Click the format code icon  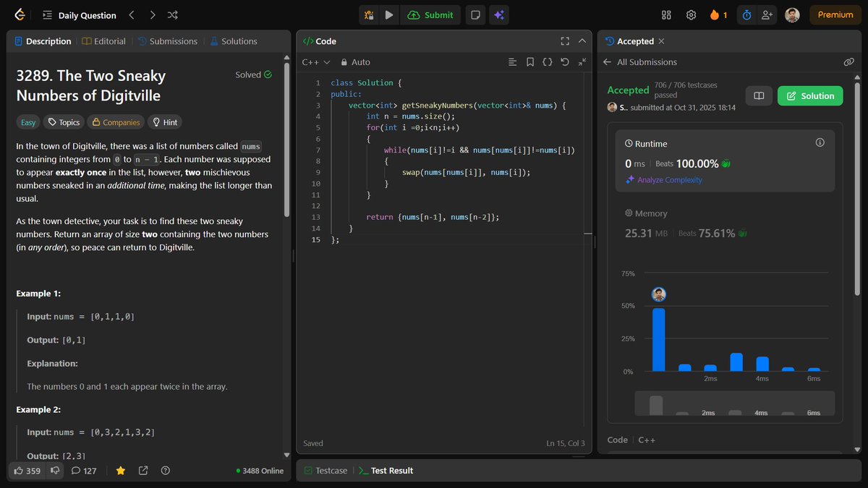coord(512,62)
